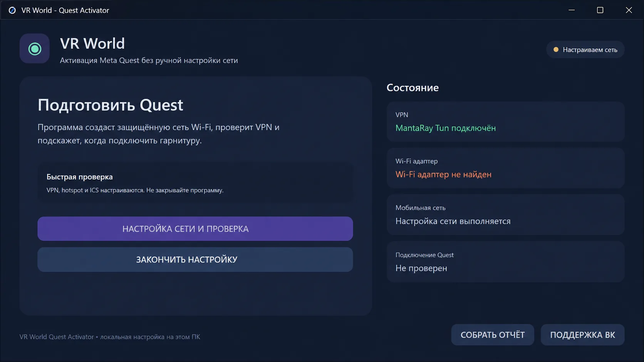Select the MantaRay Tun подключён VPN status
Screen dimensions: 644x362
[446, 128]
